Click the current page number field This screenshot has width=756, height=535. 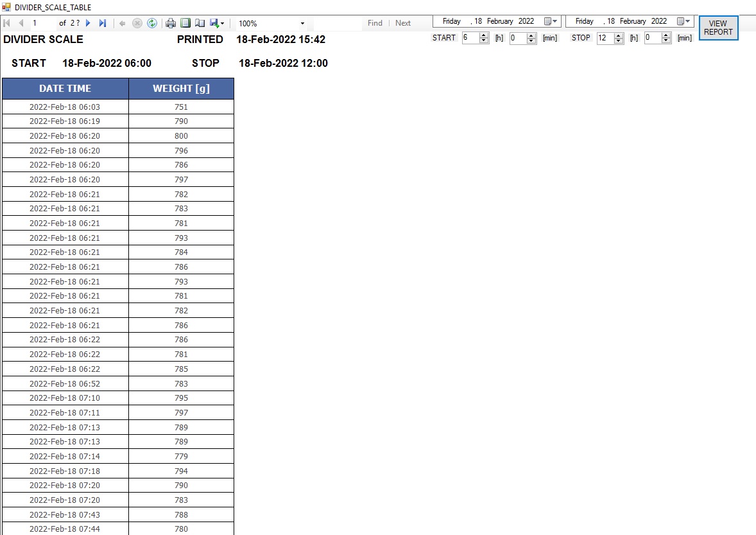point(42,23)
